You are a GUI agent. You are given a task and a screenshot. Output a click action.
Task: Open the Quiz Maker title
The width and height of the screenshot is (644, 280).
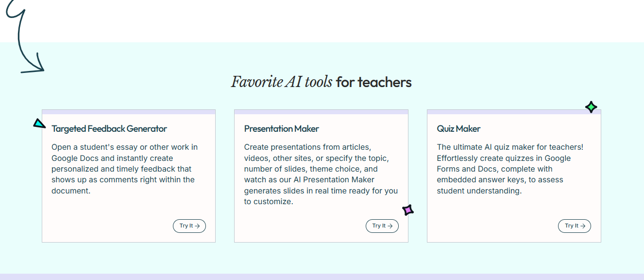pos(458,129)
